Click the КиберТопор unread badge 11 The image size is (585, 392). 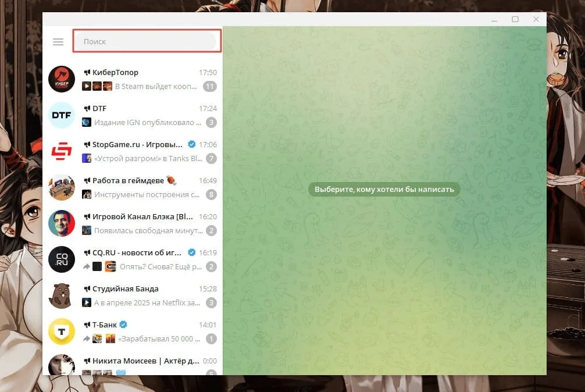pos(210,87)
